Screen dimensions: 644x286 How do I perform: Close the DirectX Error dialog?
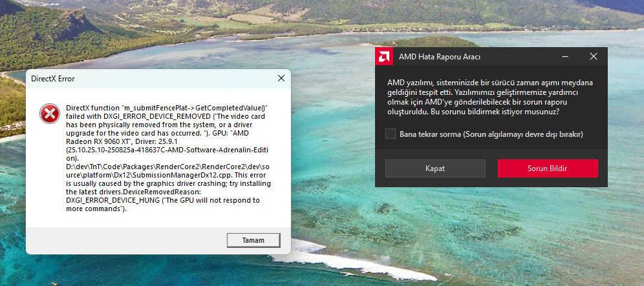tap(281, 78)
